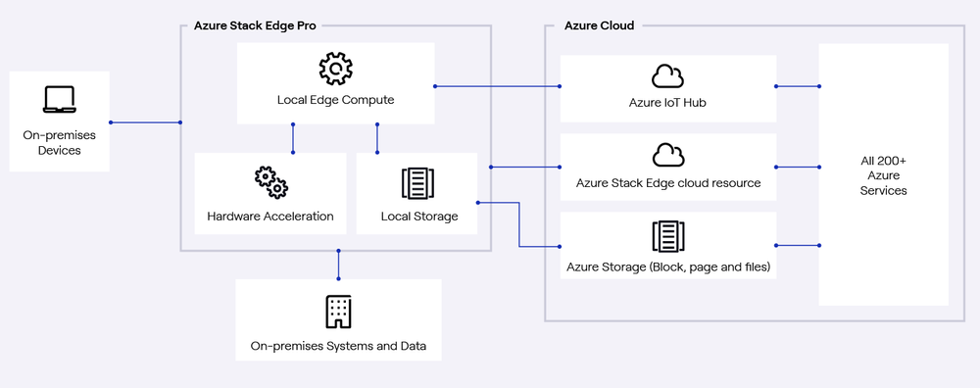Select the Local Edge Compute label
The height and width of the screenshot is (388, 980).
[335, 100]
